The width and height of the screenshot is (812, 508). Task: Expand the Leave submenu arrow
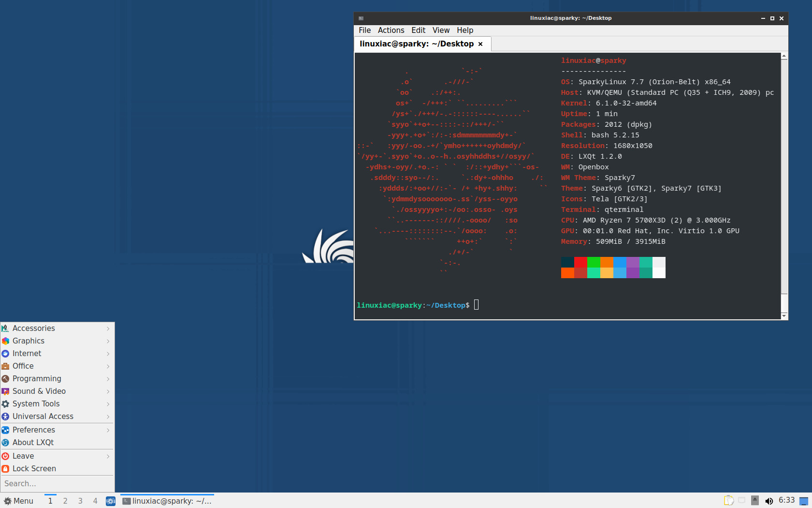[108, 456]
